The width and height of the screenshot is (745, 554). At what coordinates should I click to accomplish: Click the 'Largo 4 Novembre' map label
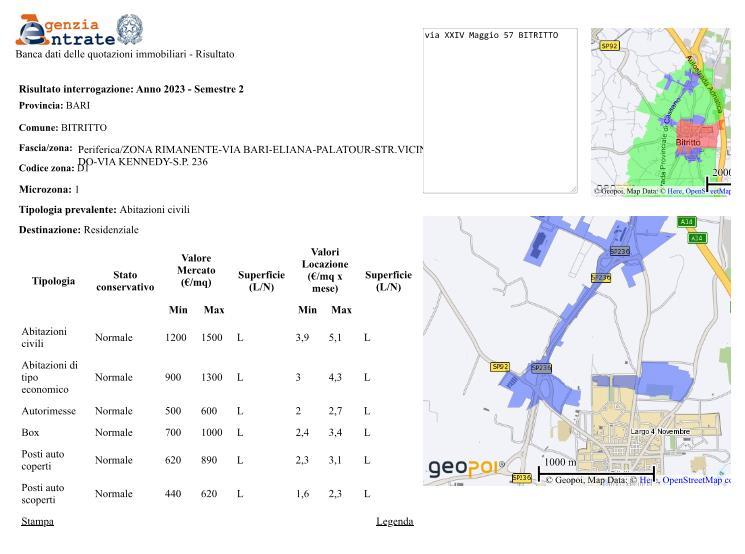(x=660, y=431)
